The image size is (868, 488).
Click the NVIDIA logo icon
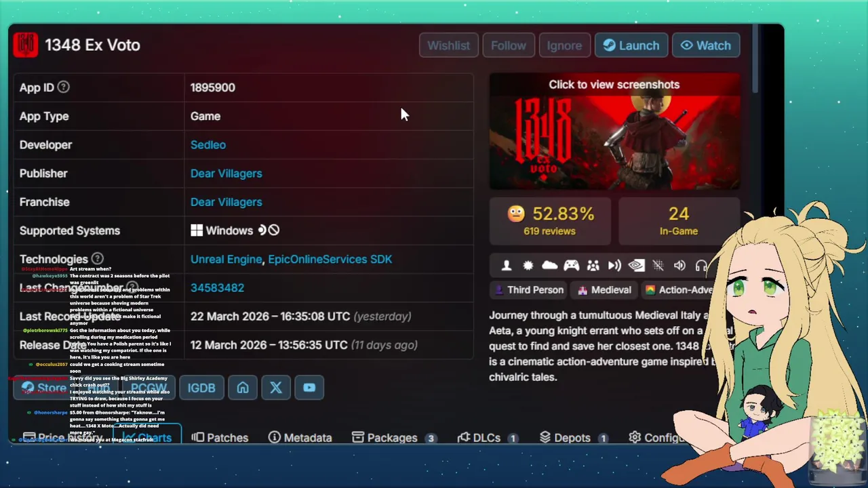(x=637, y=266)
